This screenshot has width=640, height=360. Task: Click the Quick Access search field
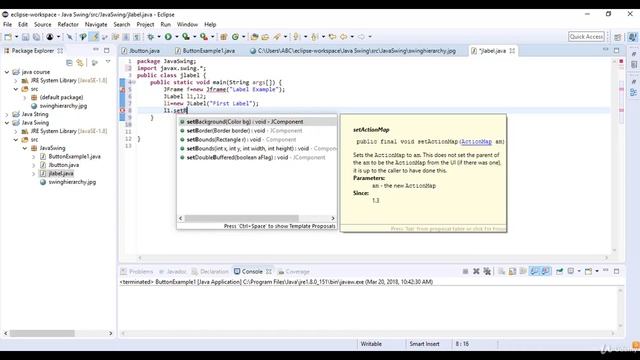click(x=586, y=37)
